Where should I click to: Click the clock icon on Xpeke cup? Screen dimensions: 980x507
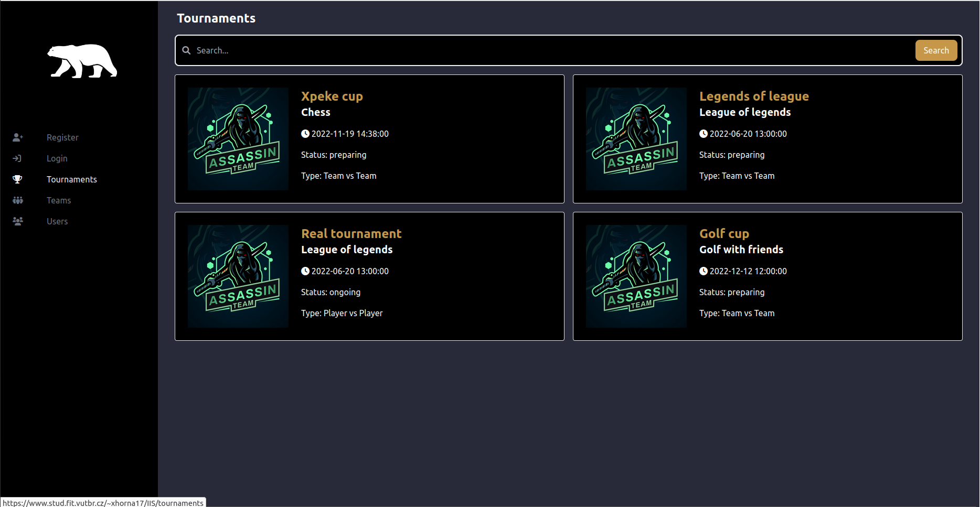[305, 134]
